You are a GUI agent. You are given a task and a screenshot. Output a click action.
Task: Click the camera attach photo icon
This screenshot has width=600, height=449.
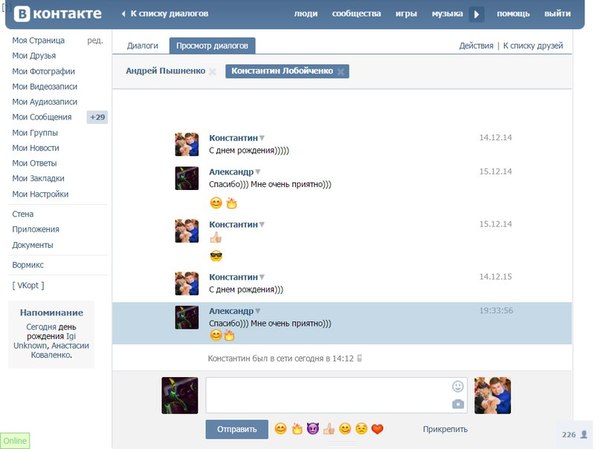458,403
